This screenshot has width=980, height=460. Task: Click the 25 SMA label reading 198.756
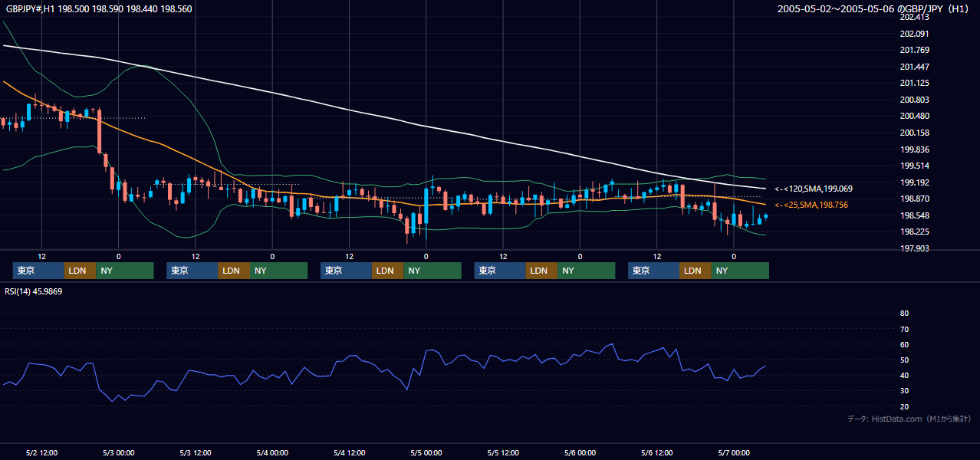click(811, 205)
